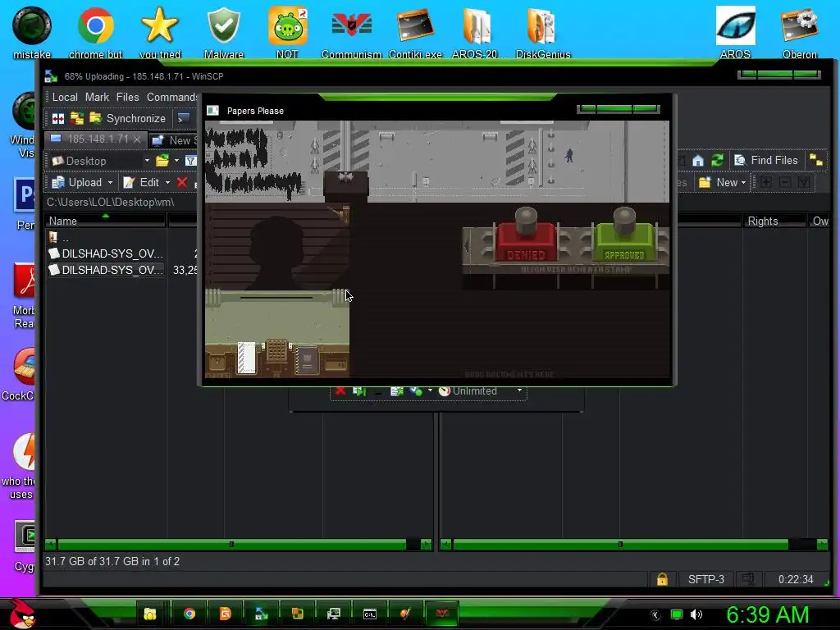The image size is (840, 630).
Task: Click the 0:22:34 session time text
Action: [x=796, y=579]
